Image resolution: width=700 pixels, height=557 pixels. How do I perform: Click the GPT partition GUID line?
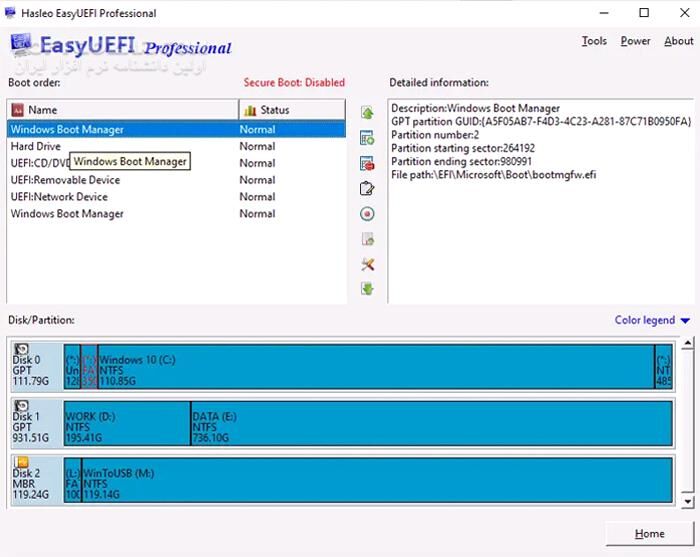(541, 121)
